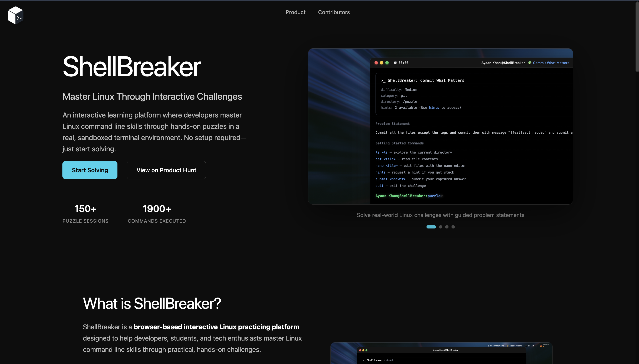The height and width of the screenshot is (364, 639).
Task: Open the Contributors menu item
Action: tap(334, 12)
